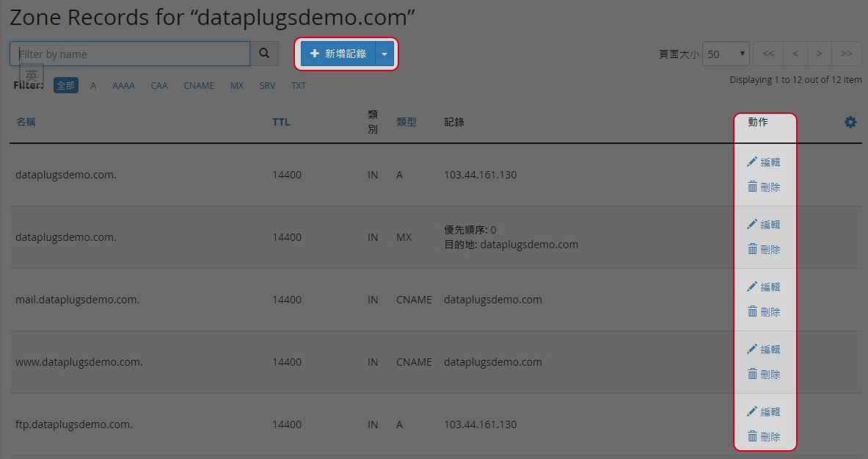Click the Filter by name input field

tap(129, 53)
